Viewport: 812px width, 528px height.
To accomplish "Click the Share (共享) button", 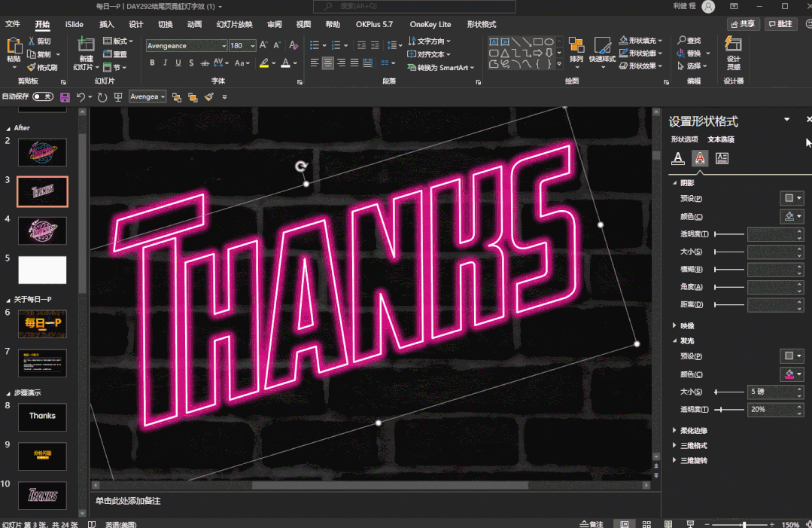I will 743,24.
